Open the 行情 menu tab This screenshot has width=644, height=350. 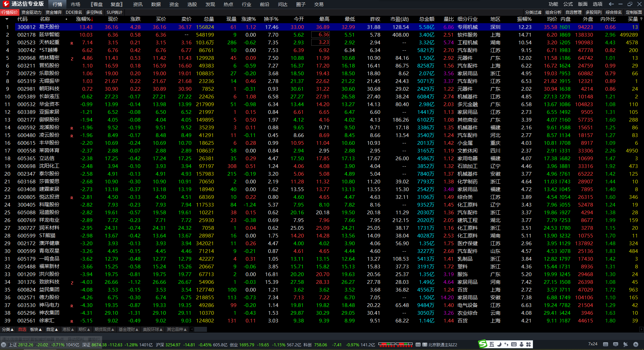click(x=57, y=4)
